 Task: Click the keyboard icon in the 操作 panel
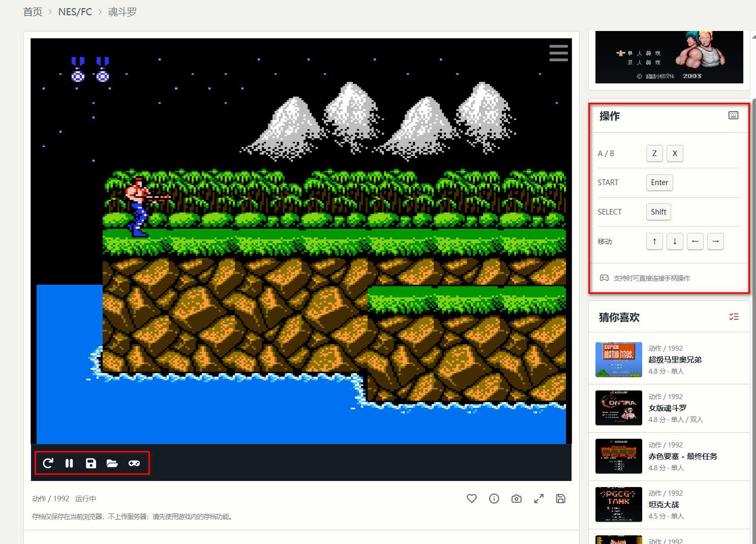tap(733, 115)
